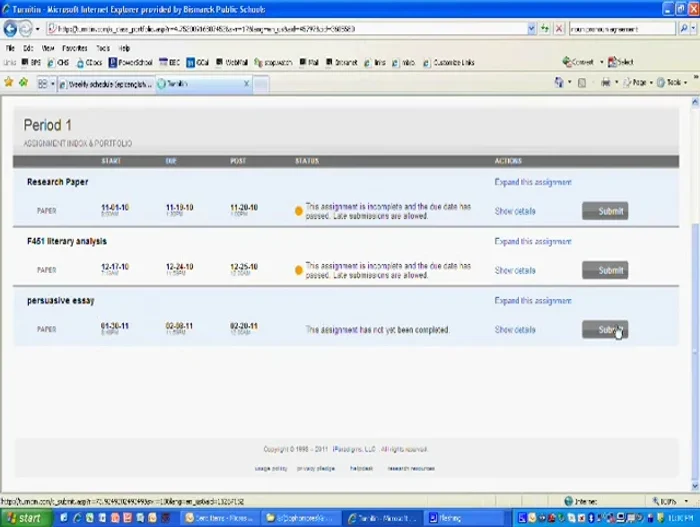This screenshot has width=700, height=527.
Task: Expand the address bar dropdown arrow
Action: [x=531, y=29]
